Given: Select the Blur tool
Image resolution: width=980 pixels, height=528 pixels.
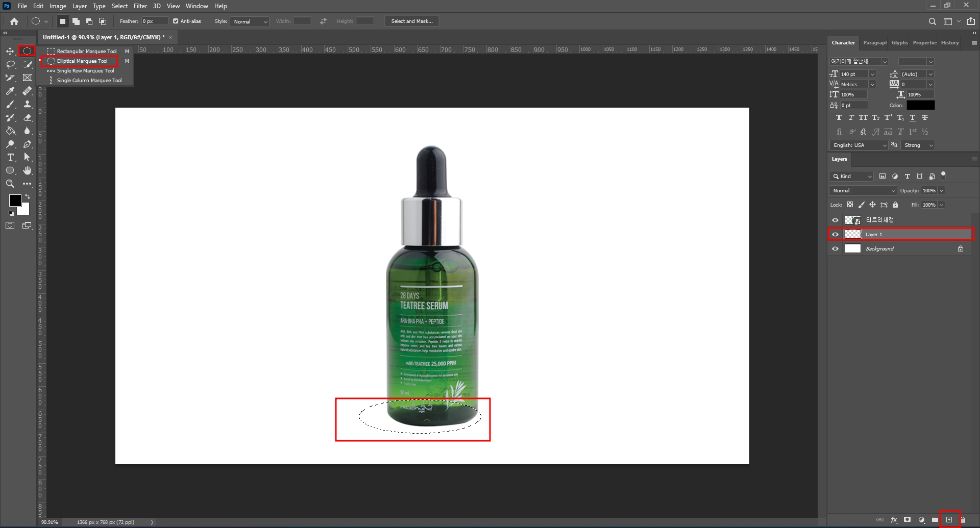Looking at the screenshot, I should tap(27, 131).
